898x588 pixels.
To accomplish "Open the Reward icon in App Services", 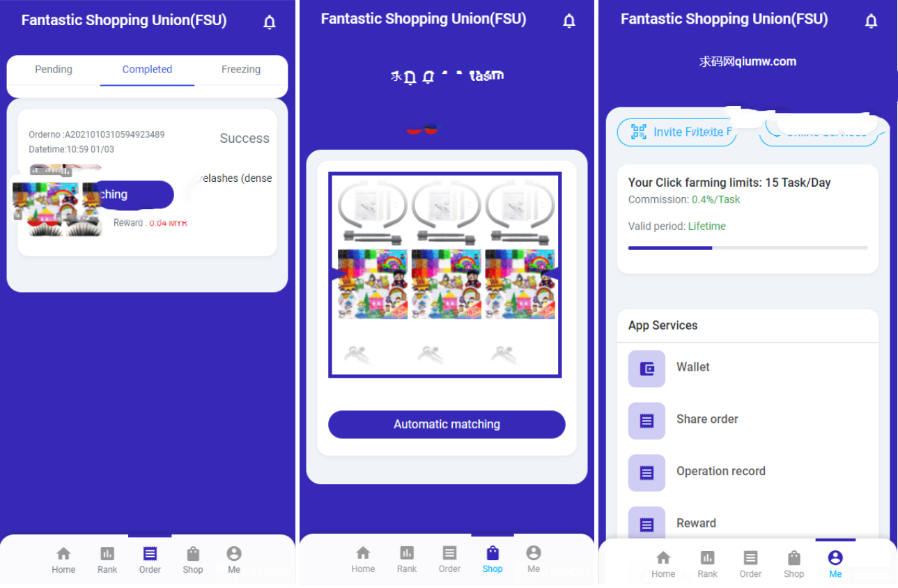I will point(647,525).
